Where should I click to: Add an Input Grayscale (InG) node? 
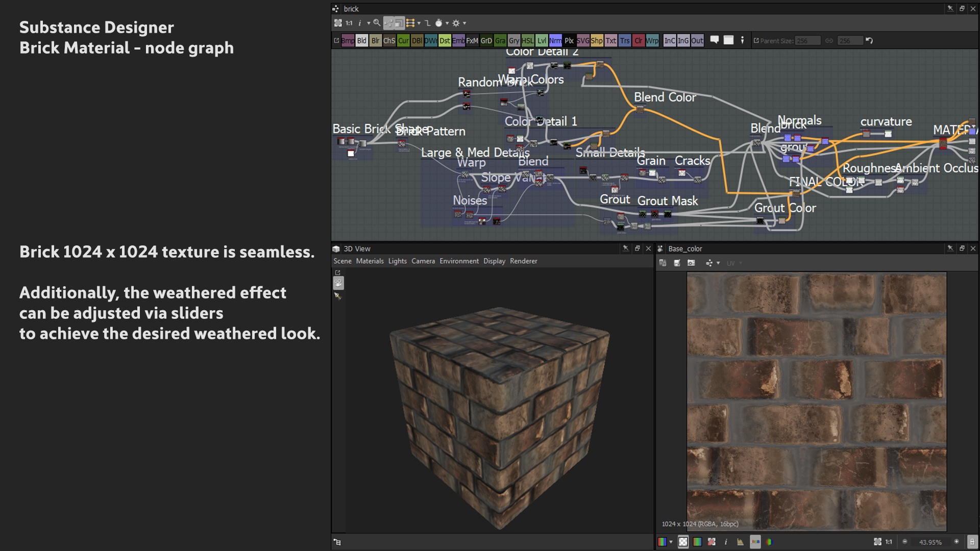coord(683,41)
